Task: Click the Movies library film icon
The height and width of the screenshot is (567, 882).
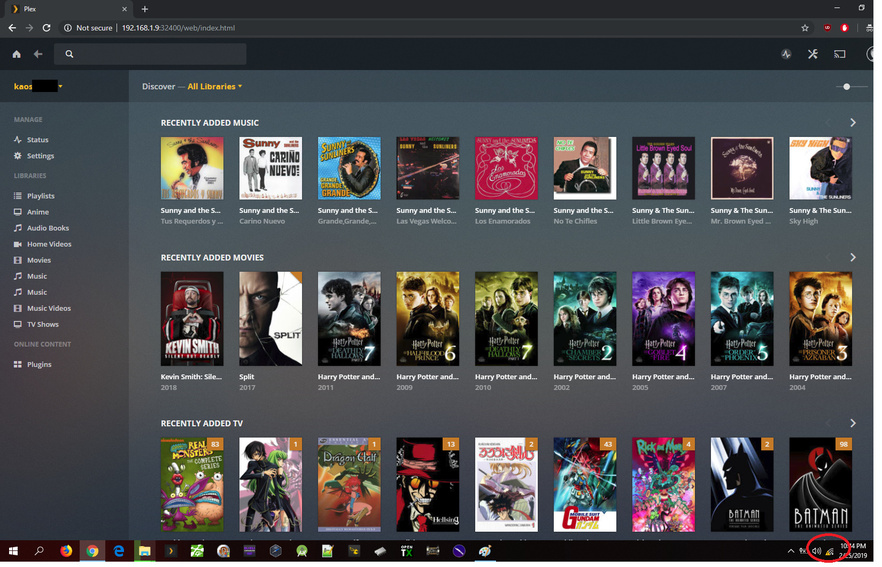Action: coord(17,260)
